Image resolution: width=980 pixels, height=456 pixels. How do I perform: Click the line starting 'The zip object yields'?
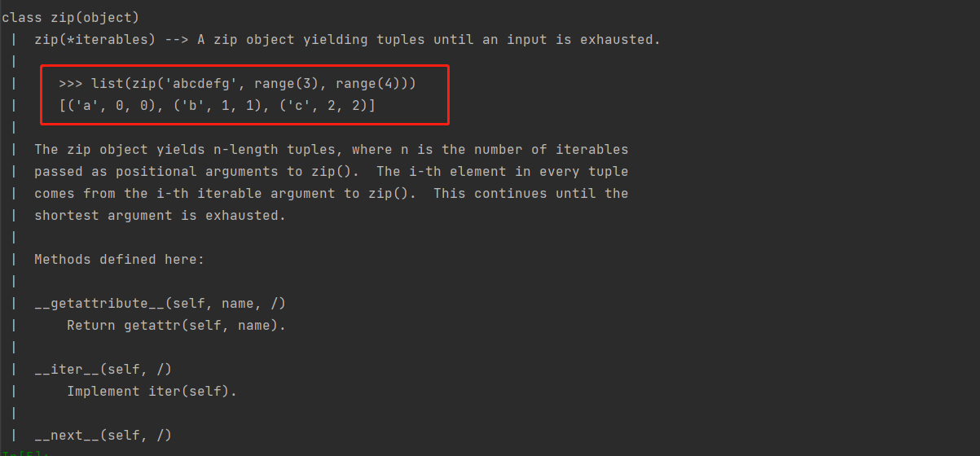point(332,150)
